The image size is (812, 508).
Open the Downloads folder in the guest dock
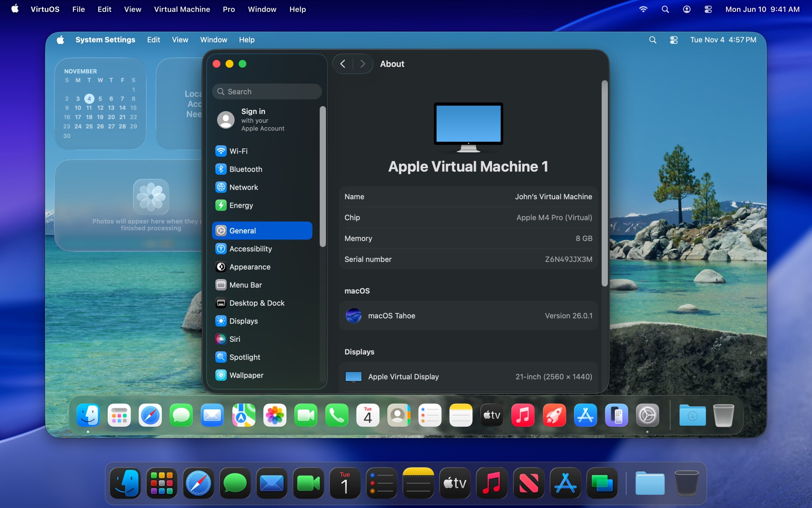pos(692,415)
